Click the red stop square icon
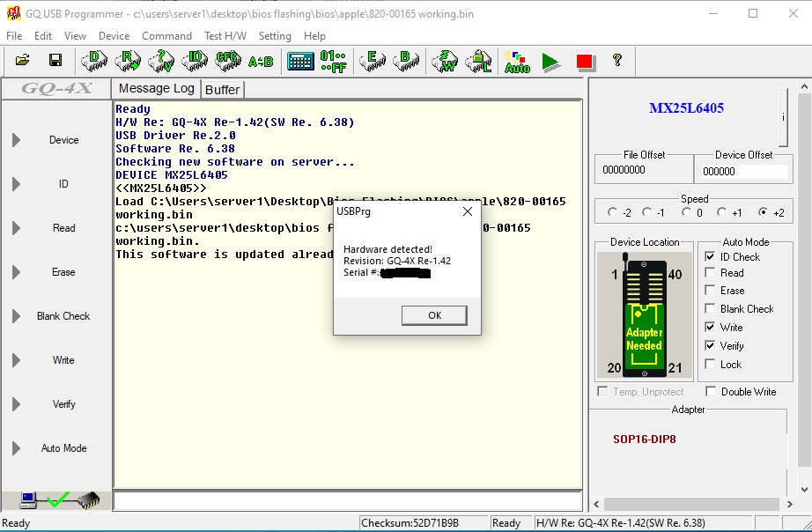The image size is (812, 532). pos(585,62)
